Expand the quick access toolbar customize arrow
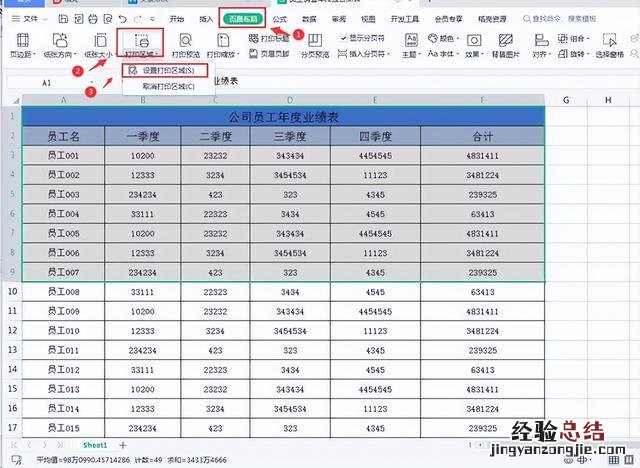This screenshot has height=468, width=640. [153, 19]
